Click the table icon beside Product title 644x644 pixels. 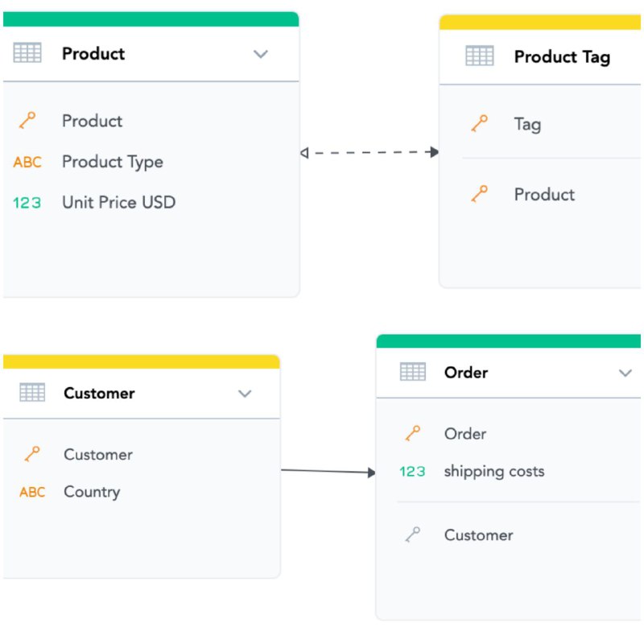point(27,52)
